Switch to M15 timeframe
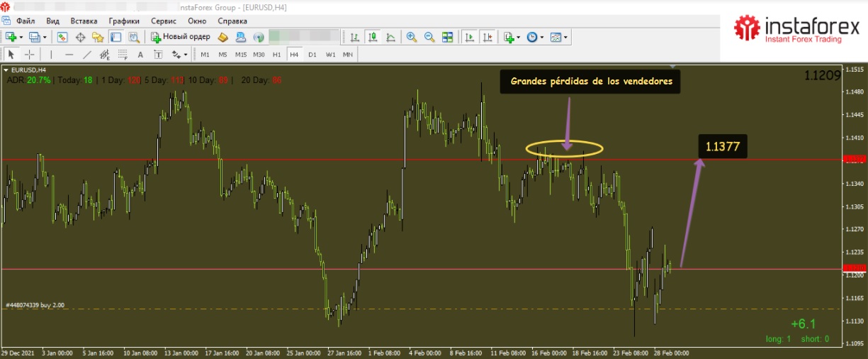Screen dimensions: 868x359 tap(241, 54)
